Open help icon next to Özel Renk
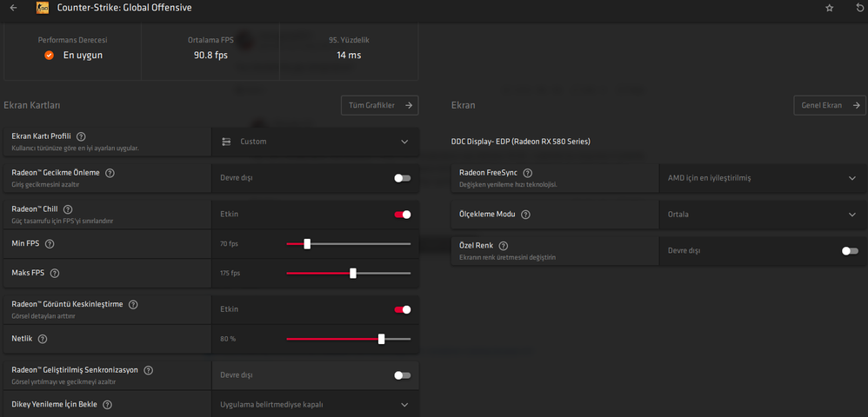Viewport: 868px width, 417px height. click(x=504, y=246)
